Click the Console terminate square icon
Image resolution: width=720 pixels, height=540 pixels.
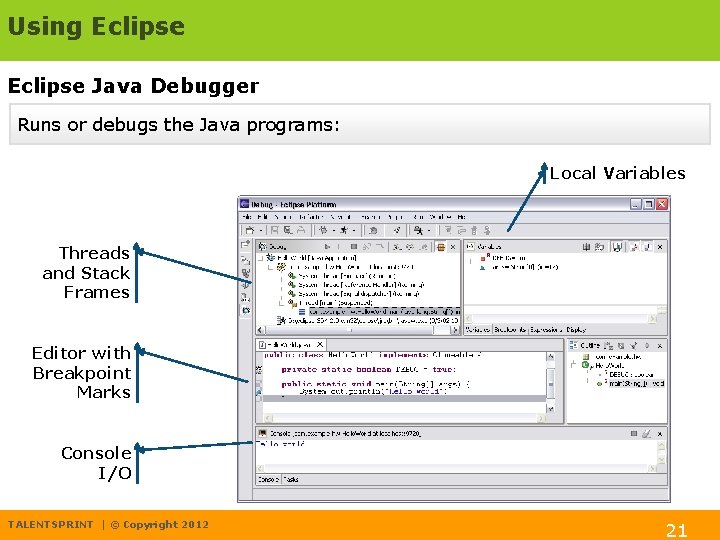point(634,433)
